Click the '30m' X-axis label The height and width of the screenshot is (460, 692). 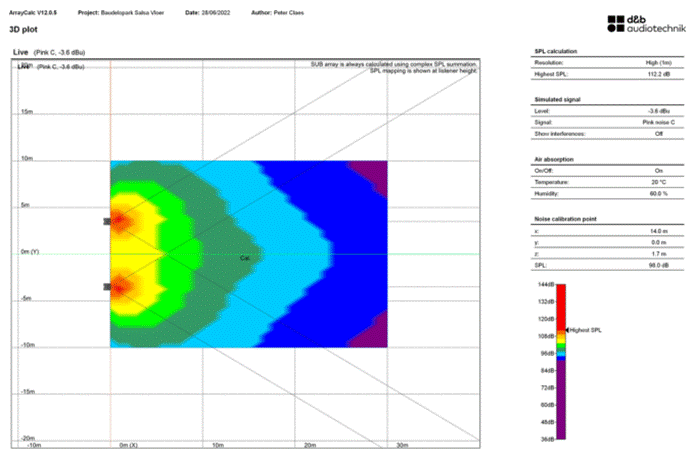pos(402,445)
